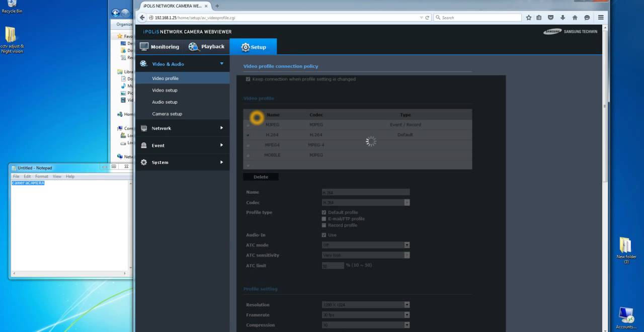Image resolution: width=644 pixels, height=332 pixels.
Task: Bookmark this page with the star icon
Action: (529, 18)
